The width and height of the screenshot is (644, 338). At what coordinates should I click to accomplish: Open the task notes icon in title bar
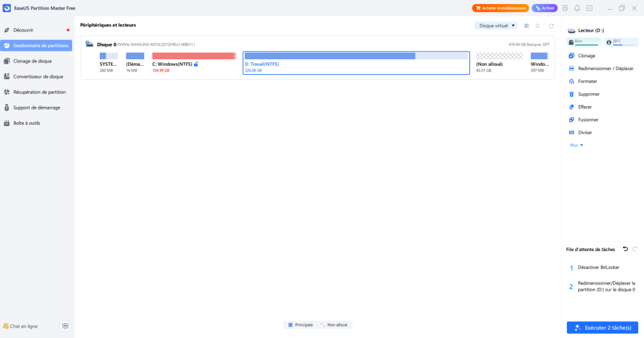tap(565, 8)
